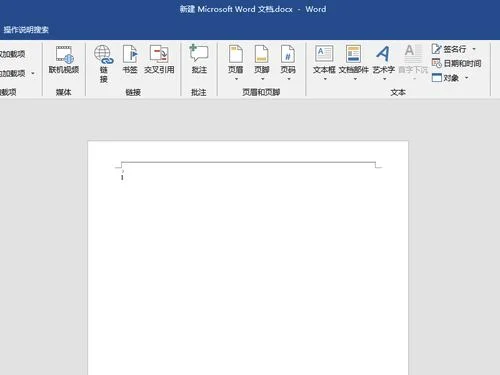500x375 pixels.
Task: Click the hyperlink (链接) globe icon
Action: tap(104, 55)
